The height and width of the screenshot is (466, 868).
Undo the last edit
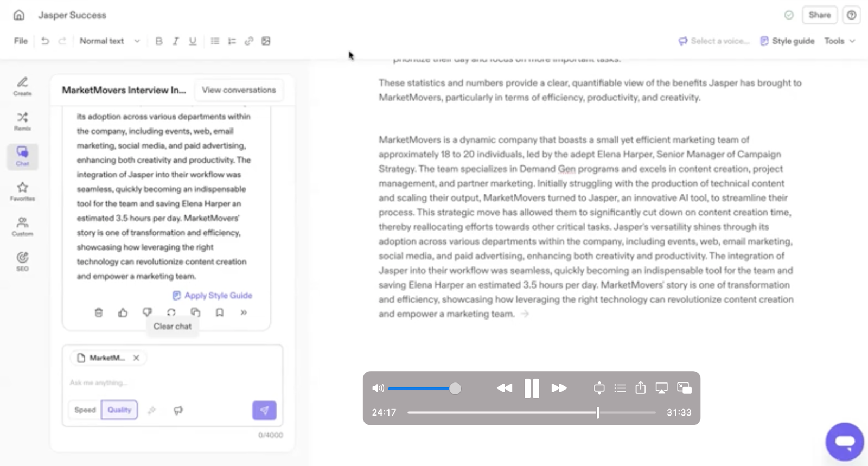[x=45, y=41]
